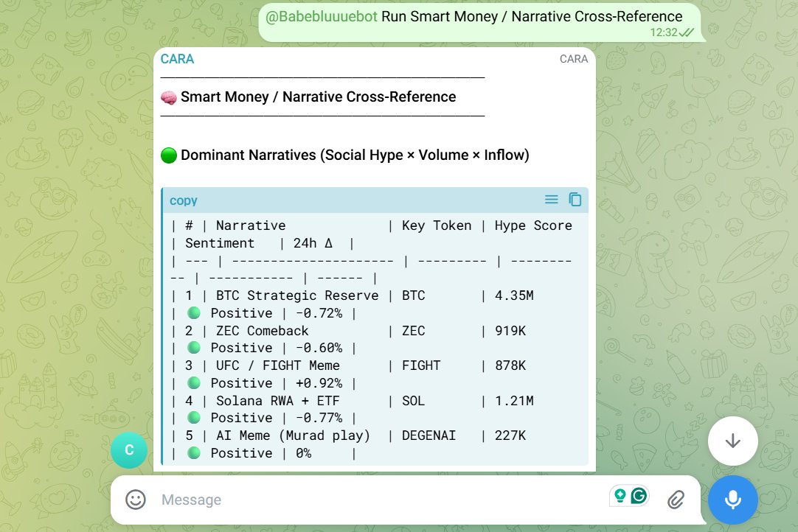798x532 pixels.
Task: Select the -0.77% change value
Action: [319, 418]
